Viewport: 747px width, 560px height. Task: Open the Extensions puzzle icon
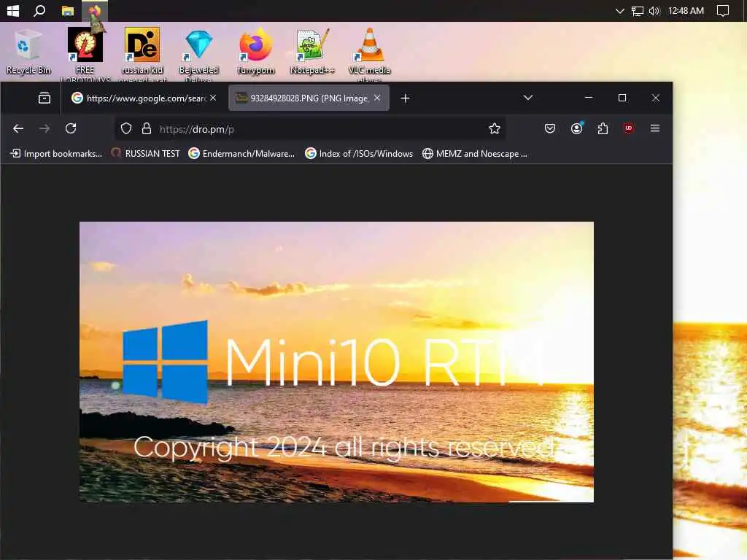coord(603,128)
